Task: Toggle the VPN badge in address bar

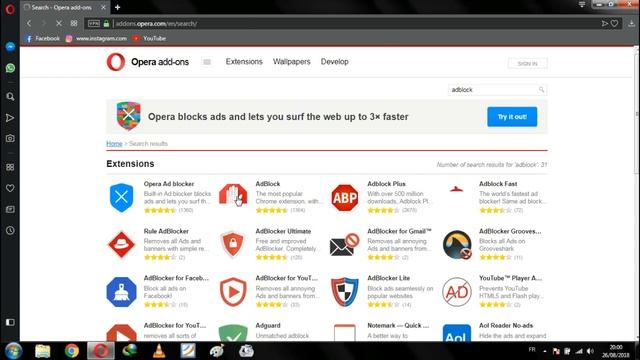Action: pos(94,24)
